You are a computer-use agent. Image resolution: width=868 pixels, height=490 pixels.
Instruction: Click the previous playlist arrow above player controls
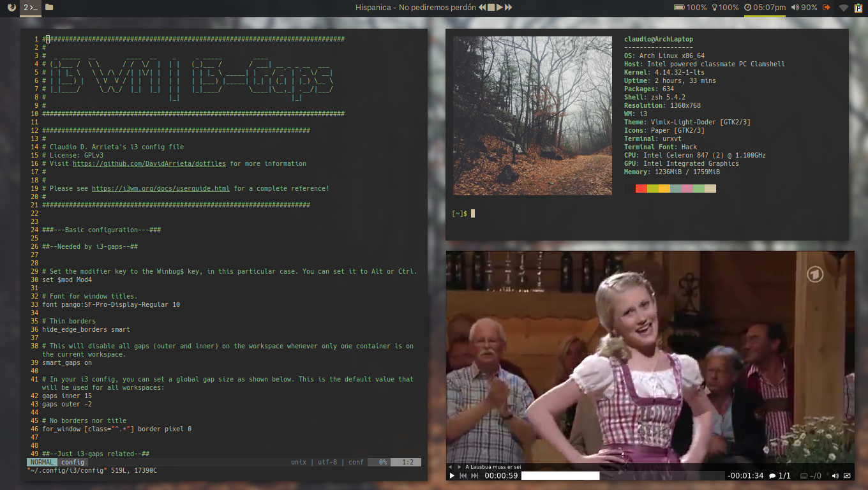coord(450,467)
